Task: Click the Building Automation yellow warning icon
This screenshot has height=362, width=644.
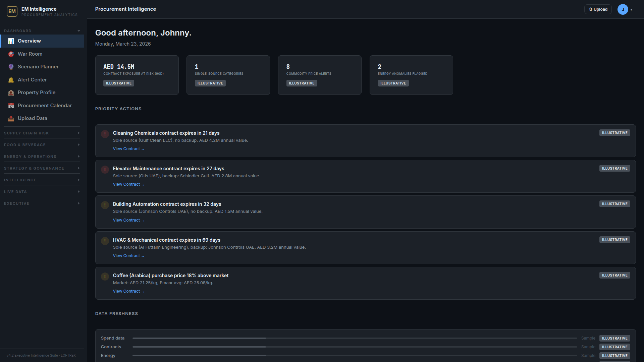Action: pos(105,205)
